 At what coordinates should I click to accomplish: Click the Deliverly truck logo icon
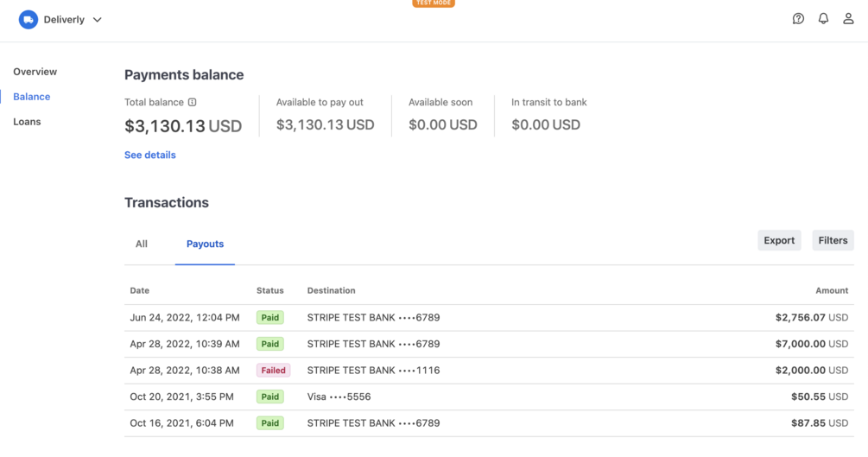29,19
